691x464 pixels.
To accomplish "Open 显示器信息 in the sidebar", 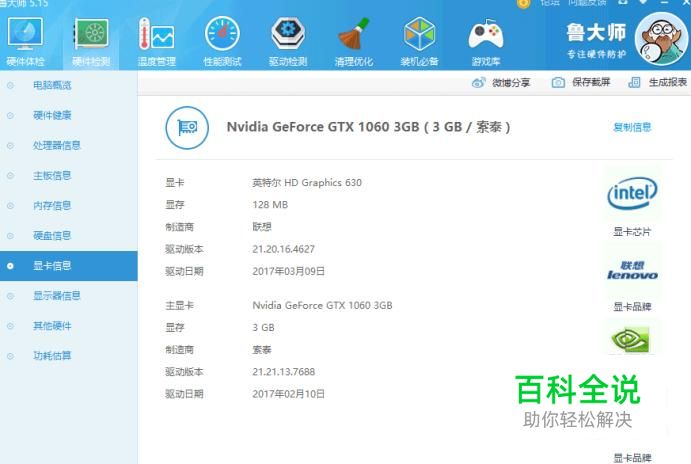I will (56, 296).
